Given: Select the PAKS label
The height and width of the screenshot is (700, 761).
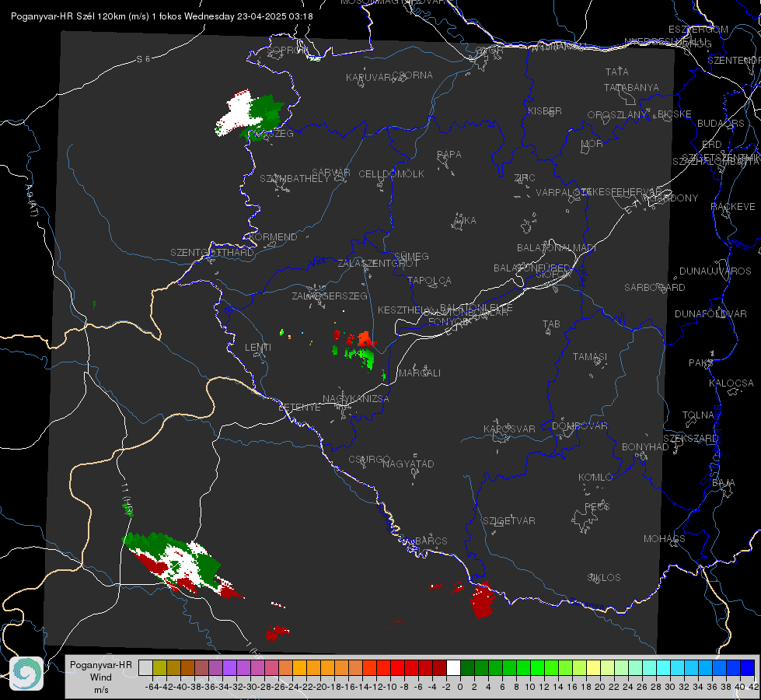Looking at the screenshot, I should click(x=701, y=363).
